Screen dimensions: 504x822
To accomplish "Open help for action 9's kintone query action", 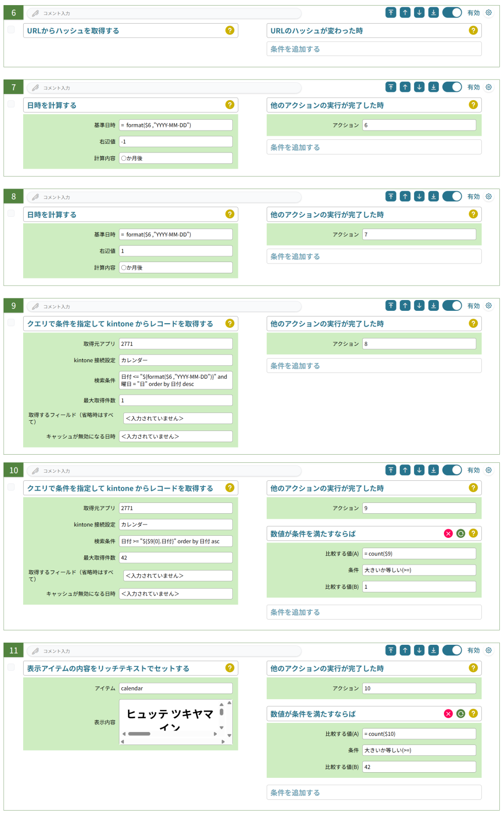I will [230, 324].
